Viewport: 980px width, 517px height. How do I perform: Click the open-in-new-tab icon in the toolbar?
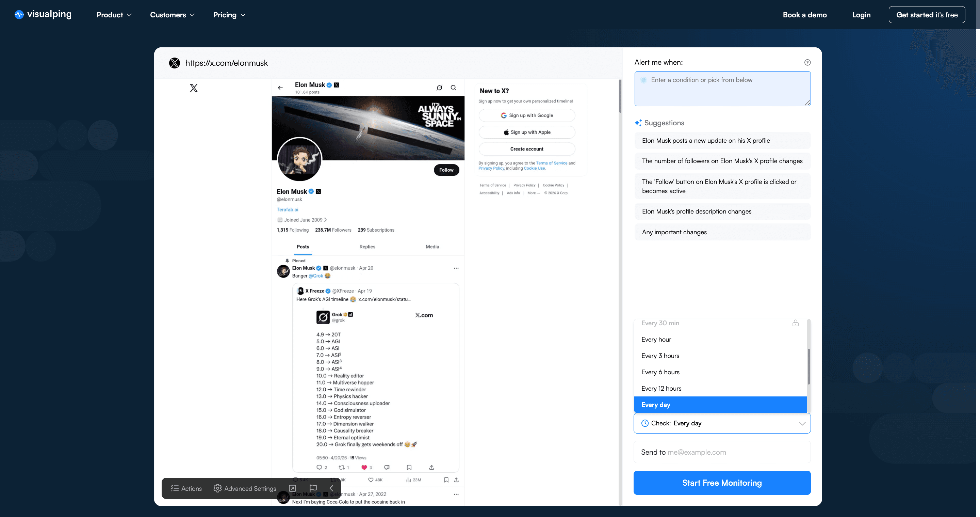(x=292, y=488)
